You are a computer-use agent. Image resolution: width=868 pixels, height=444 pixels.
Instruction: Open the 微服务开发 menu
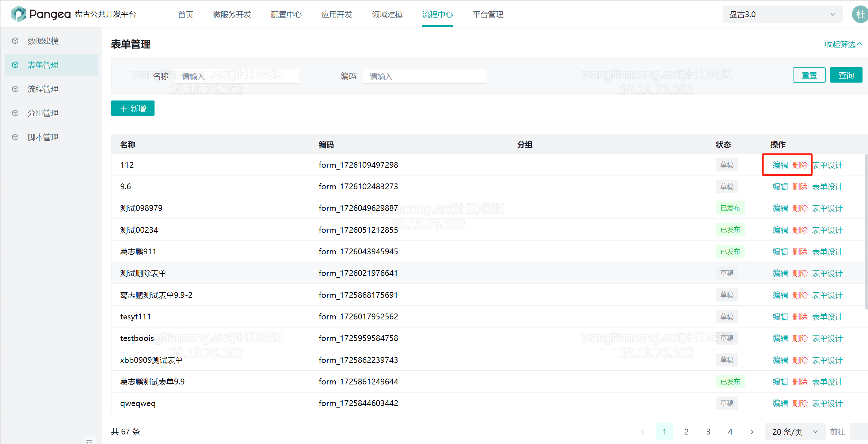232,14
